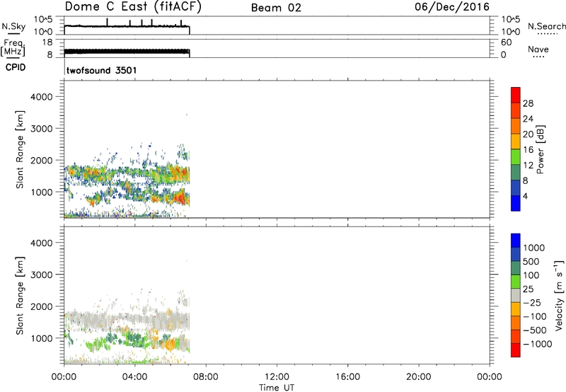Image resolution: width=566 pixels, height=392 pixels.
Task: Click '3000' on velocity panel's range axis
Action: point(42,275)
